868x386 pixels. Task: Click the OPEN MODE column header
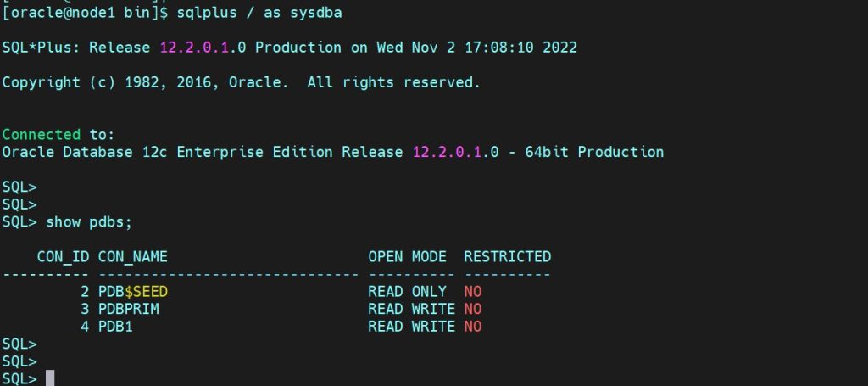point(407,256)
